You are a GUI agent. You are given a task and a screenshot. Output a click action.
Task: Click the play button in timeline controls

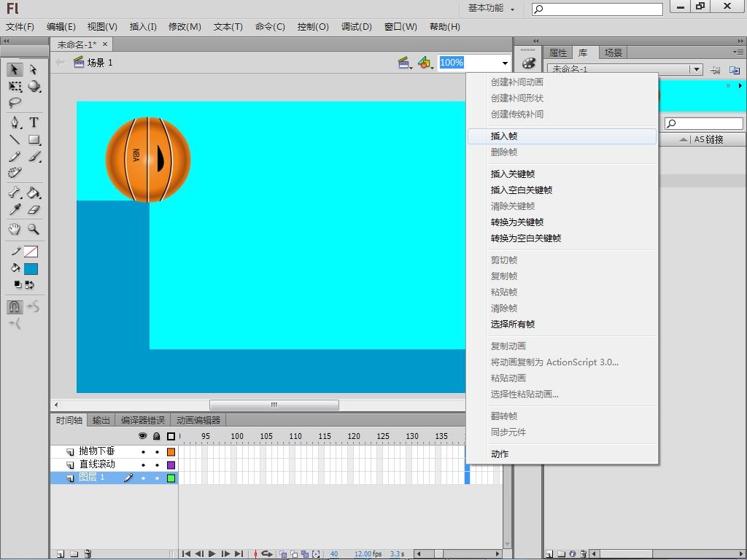pos(212,554)
